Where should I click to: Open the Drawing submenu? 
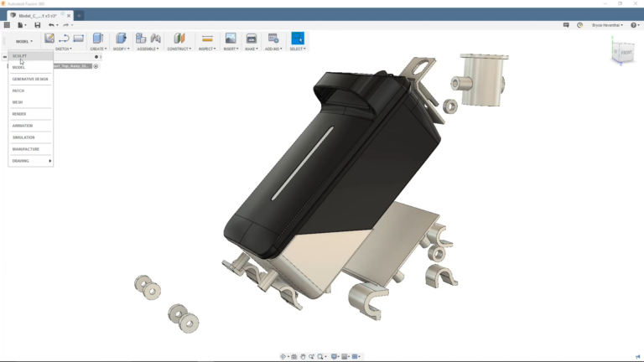[x=31, y=161]
